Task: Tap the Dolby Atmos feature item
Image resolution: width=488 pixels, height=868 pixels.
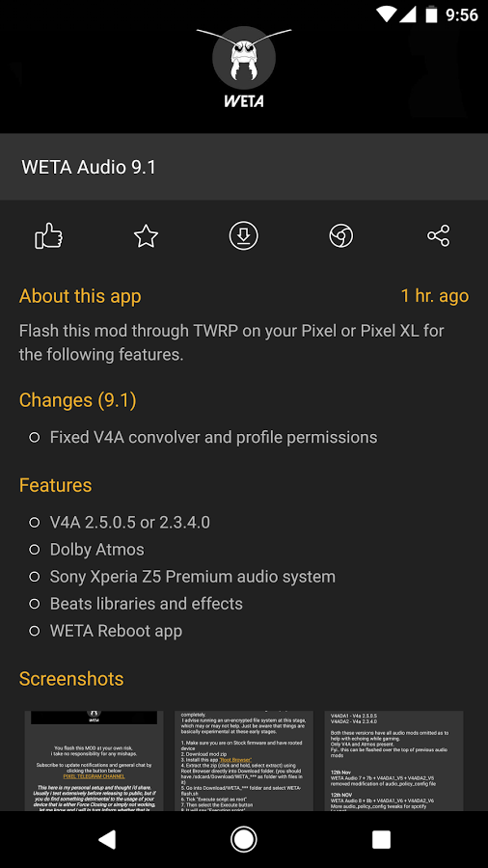Action: (96, 549)
